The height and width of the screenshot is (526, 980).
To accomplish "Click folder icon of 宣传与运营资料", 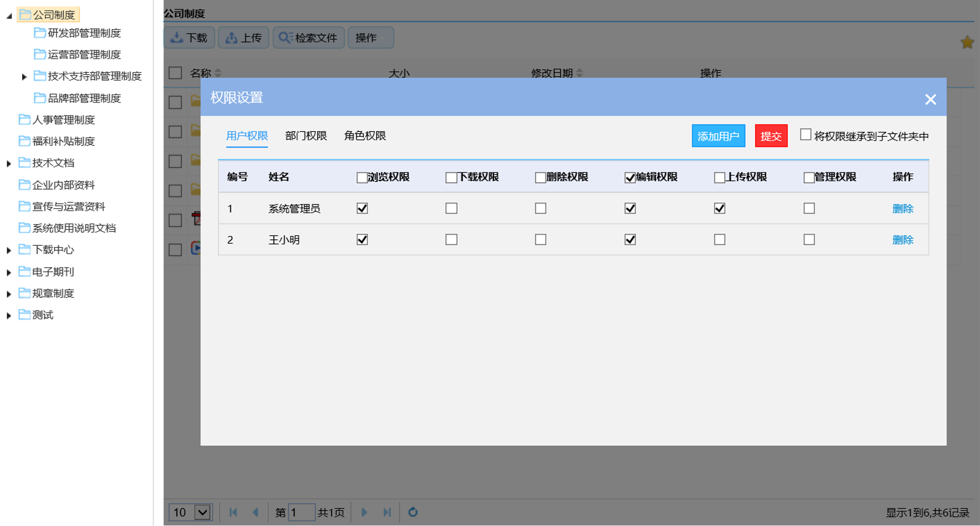I will click(x=24, y=206).
